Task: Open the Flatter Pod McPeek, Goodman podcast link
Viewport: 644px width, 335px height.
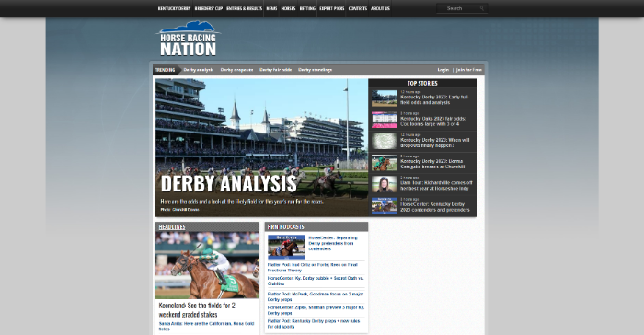Action: [316, 296]
